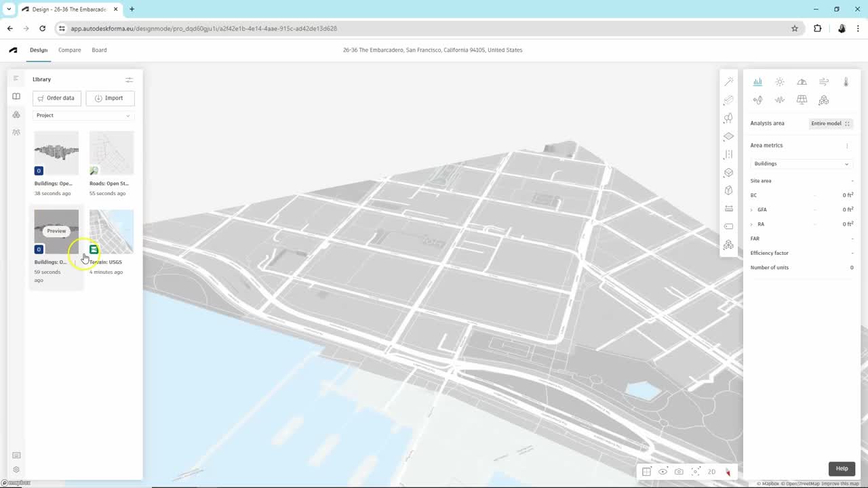Open the Daylight potential analysis icon
This screenshot has height=488, width=868.
coord(802,82)
